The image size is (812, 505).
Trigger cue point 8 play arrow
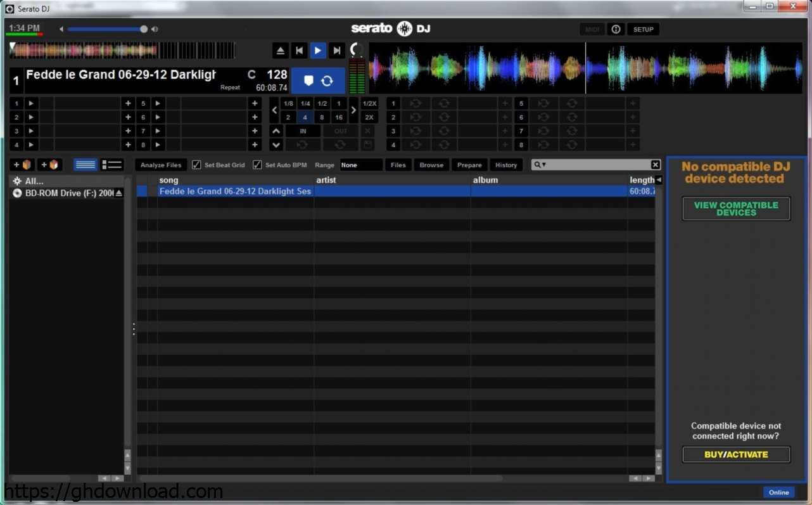coord(158,145)
